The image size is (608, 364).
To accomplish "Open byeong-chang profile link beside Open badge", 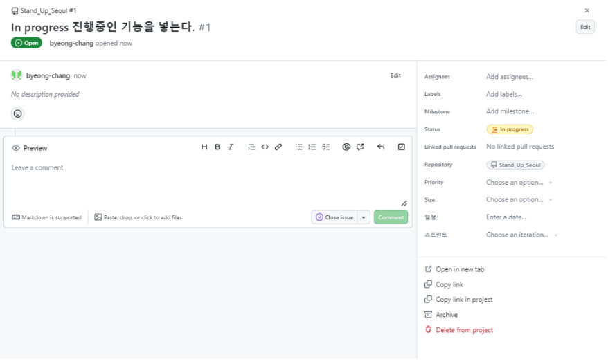I will (x=72, y=44).
